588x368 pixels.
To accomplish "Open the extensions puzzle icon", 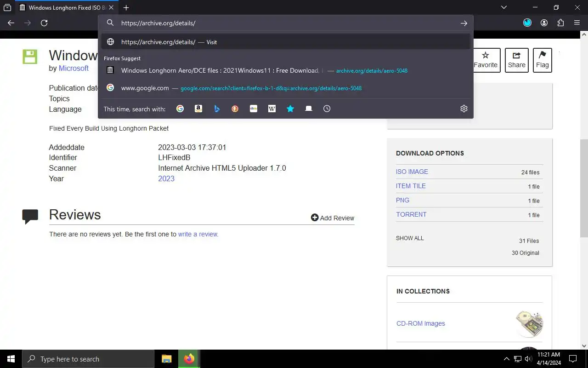I will point(560,23).
